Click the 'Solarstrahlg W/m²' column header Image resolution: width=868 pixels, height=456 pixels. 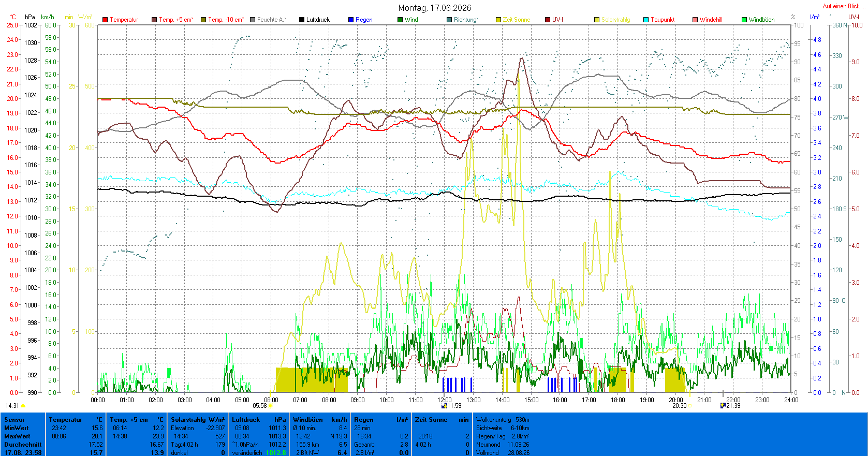(198, 420)
